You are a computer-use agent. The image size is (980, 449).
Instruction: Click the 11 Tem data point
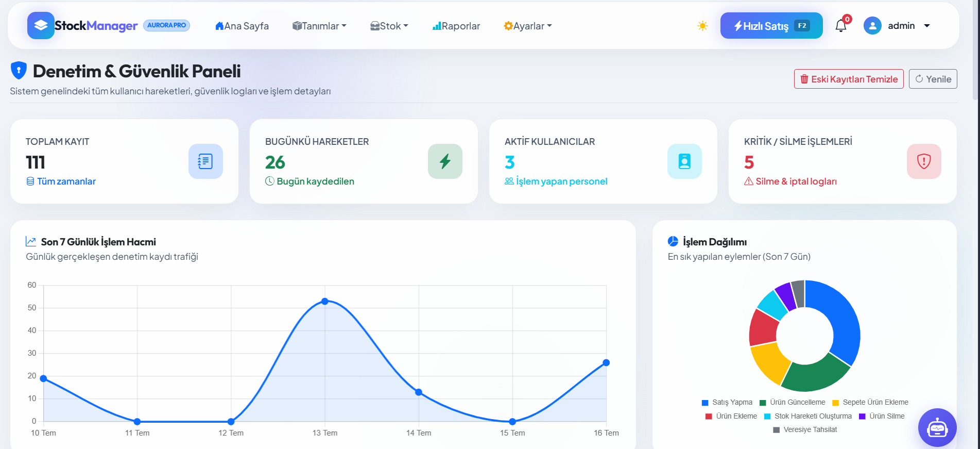(137, 422)
